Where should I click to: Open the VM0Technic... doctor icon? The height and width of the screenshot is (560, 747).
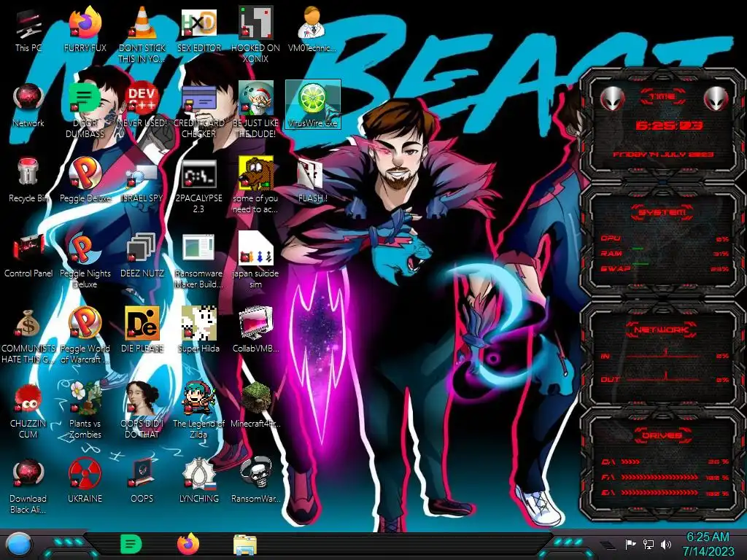tap(311, 29)
